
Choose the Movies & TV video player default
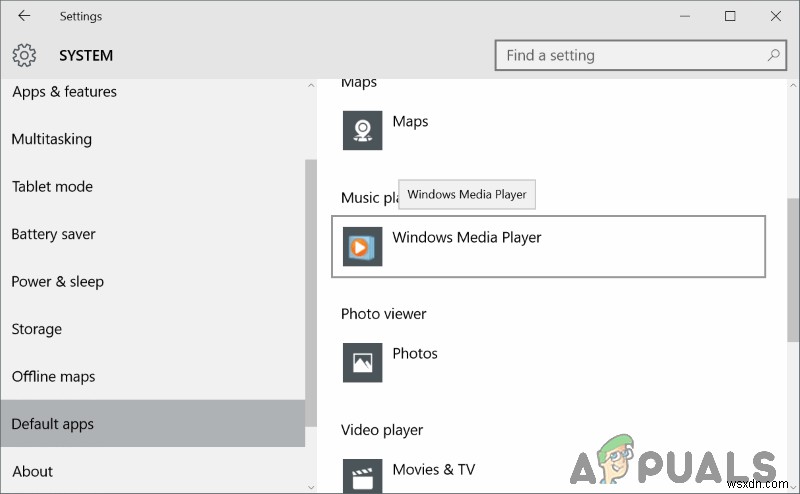tap(434, 470)
